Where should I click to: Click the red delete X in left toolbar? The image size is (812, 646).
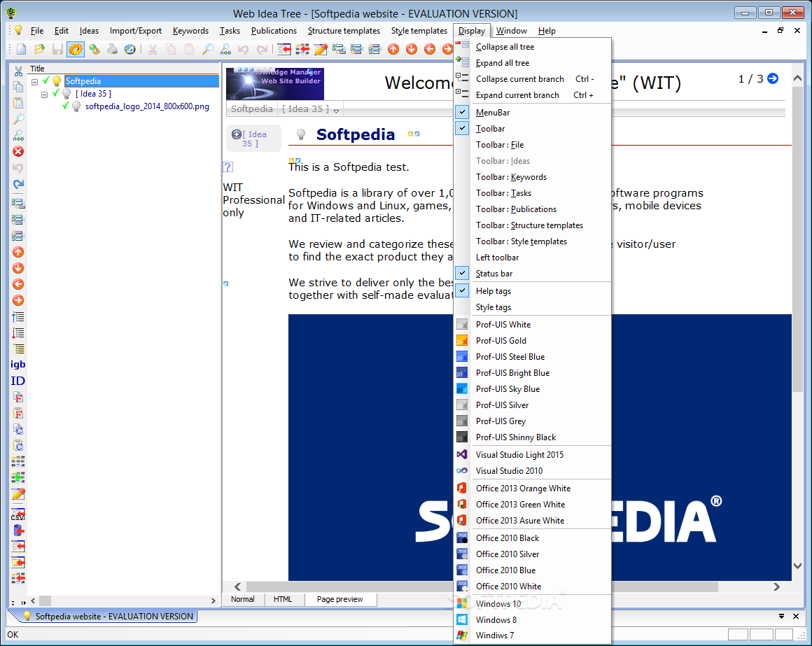click(18, 152)
